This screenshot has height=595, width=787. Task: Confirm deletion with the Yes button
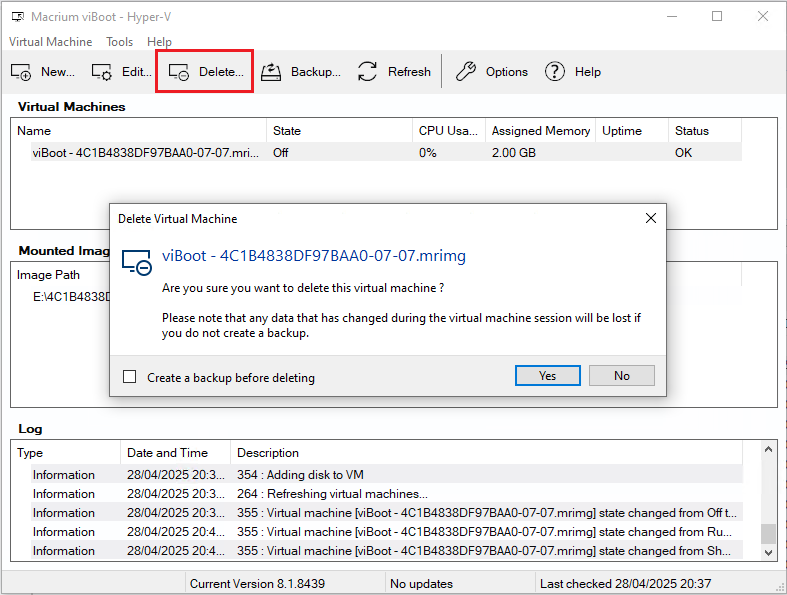click(547, 376)
